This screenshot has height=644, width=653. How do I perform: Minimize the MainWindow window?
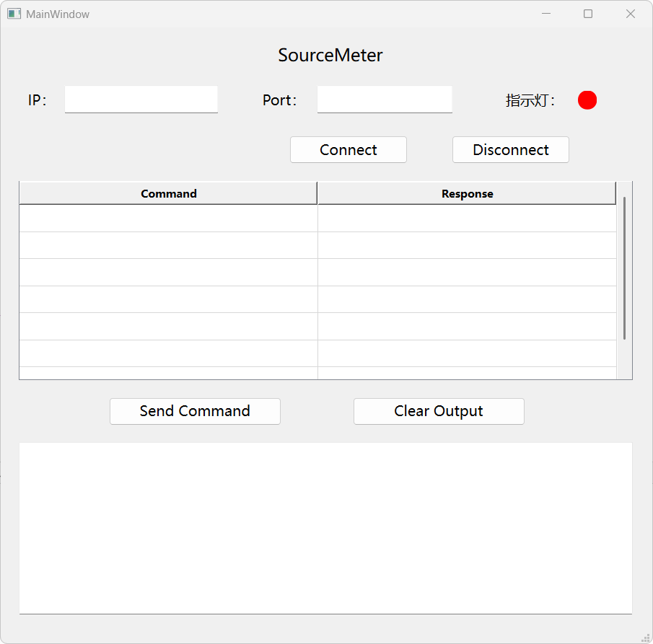546,14
